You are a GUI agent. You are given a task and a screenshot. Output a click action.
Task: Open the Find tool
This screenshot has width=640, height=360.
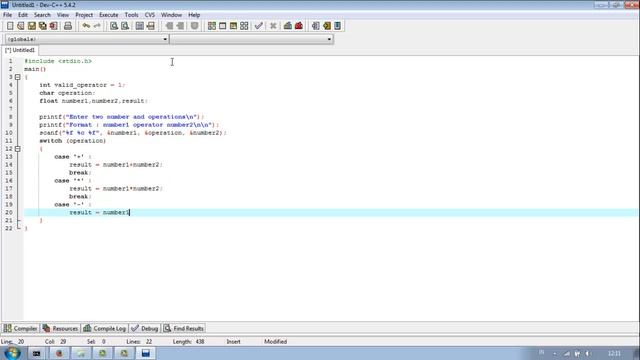[114, 26]
